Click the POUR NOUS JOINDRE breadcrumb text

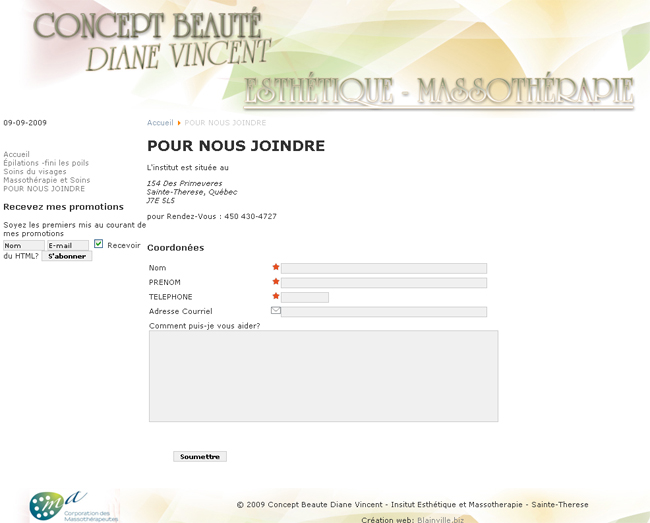pyautogui.click(x=225, y=123)
